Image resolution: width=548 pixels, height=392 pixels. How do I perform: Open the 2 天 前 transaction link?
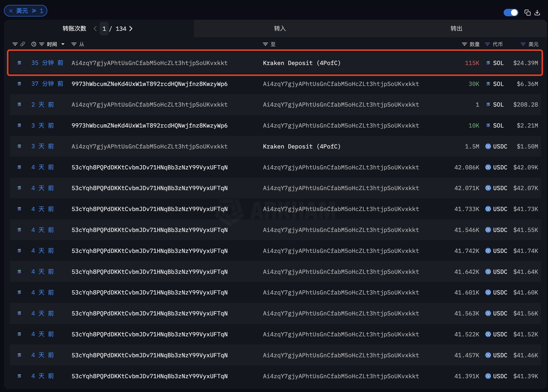(43, 105)
